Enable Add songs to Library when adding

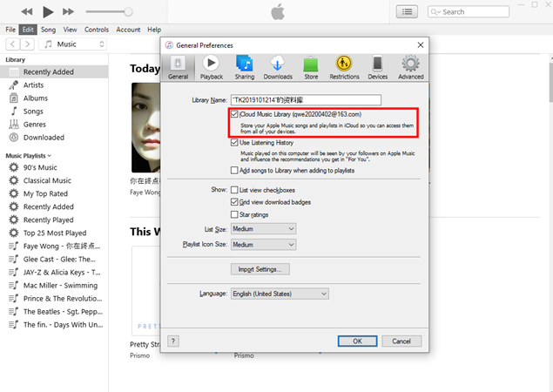coord(234,171)
